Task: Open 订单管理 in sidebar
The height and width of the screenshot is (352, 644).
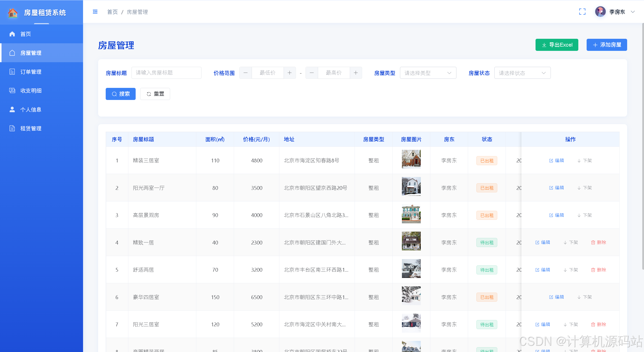Action: pyautogui.click(x=31, y=72)
